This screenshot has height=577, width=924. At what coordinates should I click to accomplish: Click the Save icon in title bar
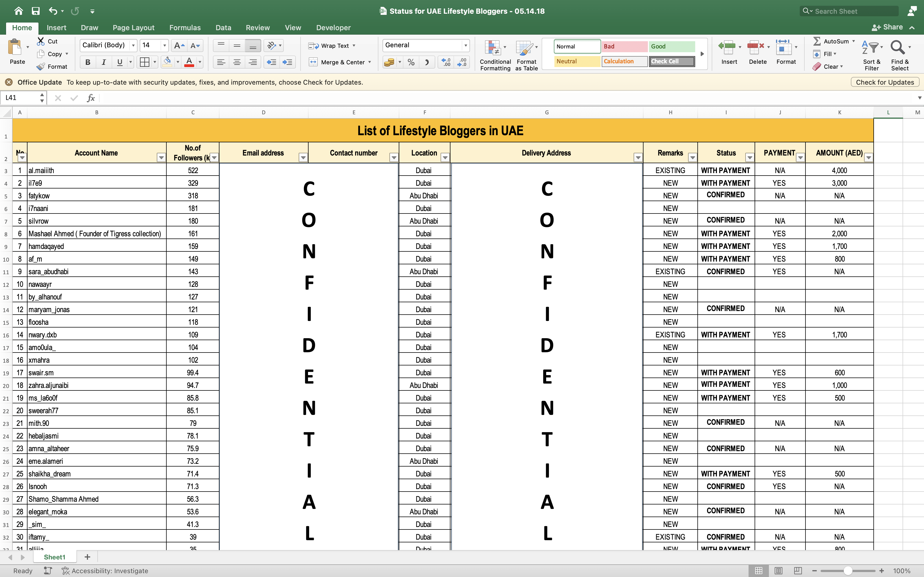point(35,11)
